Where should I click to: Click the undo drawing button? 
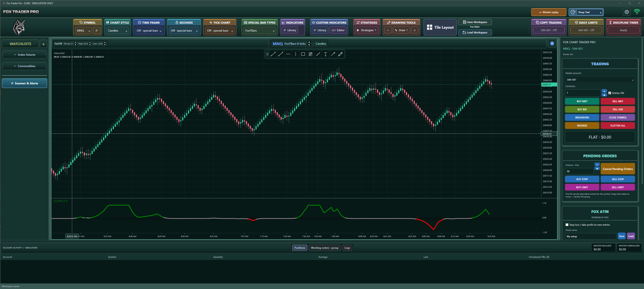pos(415,30)
